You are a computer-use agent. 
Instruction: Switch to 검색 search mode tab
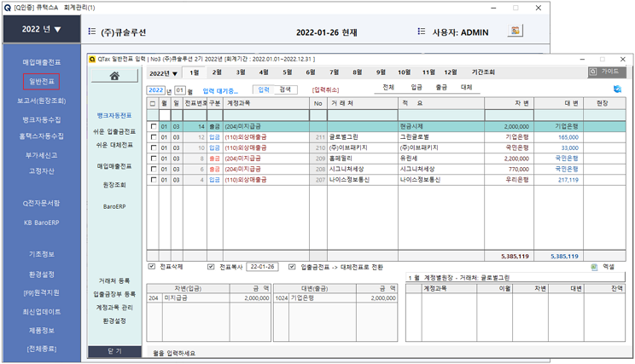(286, 90)
